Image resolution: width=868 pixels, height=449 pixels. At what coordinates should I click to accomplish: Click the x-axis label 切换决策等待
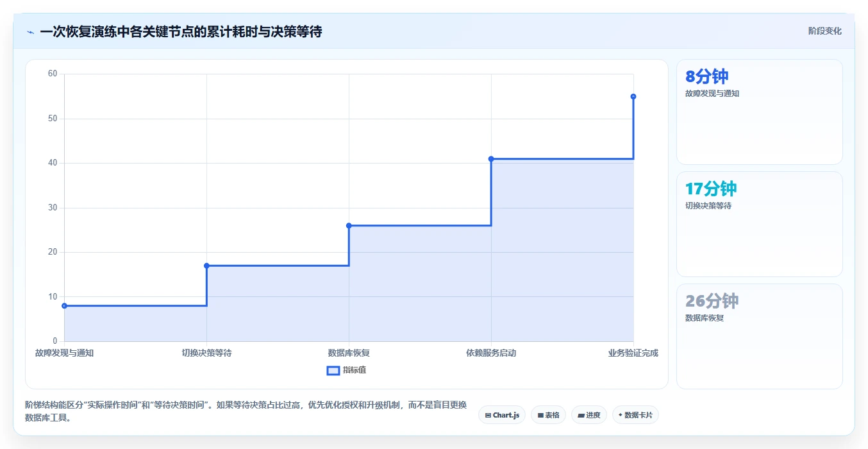coord(206,353)
